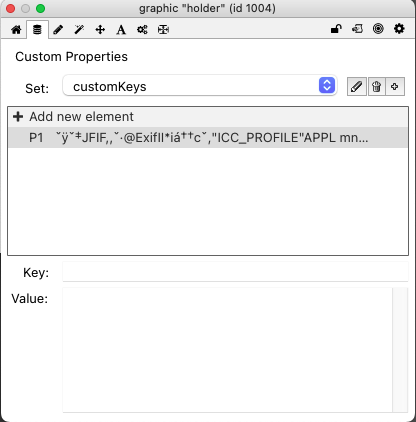Open the Position move-arrows tab
This screenshot has width=416, height=422.
pyautogui.click(x=100, y=30)
